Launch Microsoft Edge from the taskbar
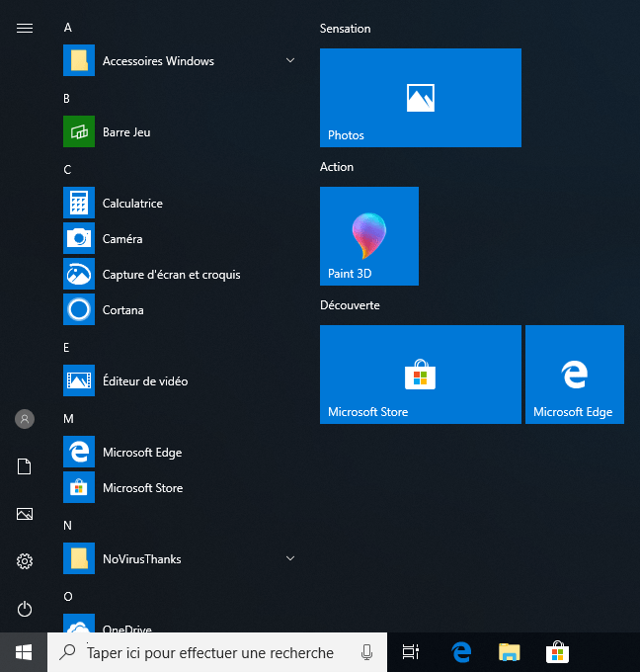The width and height of the screenshot is (640, 672). [461, 652]
